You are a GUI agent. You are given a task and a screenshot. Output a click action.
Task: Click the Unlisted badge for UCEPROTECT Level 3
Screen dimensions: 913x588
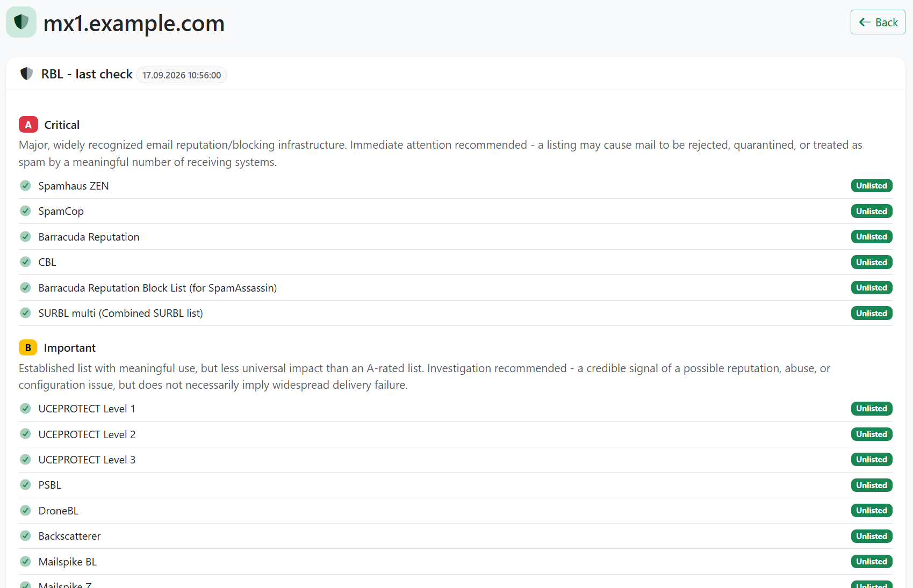872,460
